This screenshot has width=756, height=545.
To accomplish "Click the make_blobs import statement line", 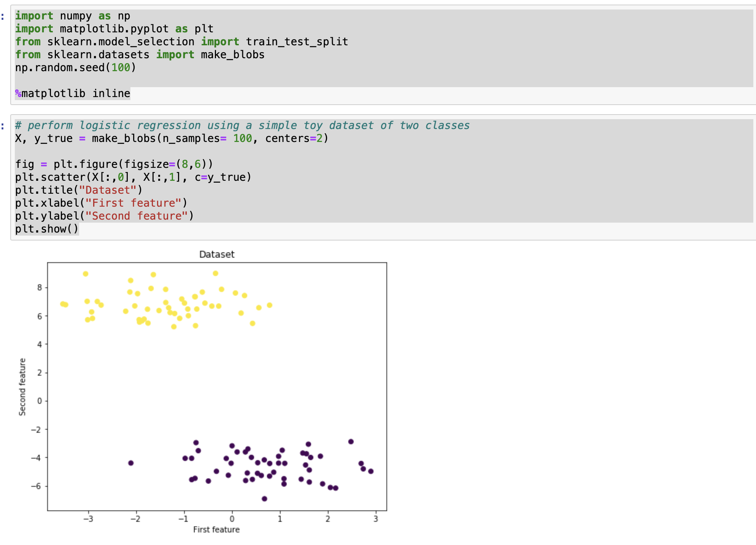I will pos(140,55).
